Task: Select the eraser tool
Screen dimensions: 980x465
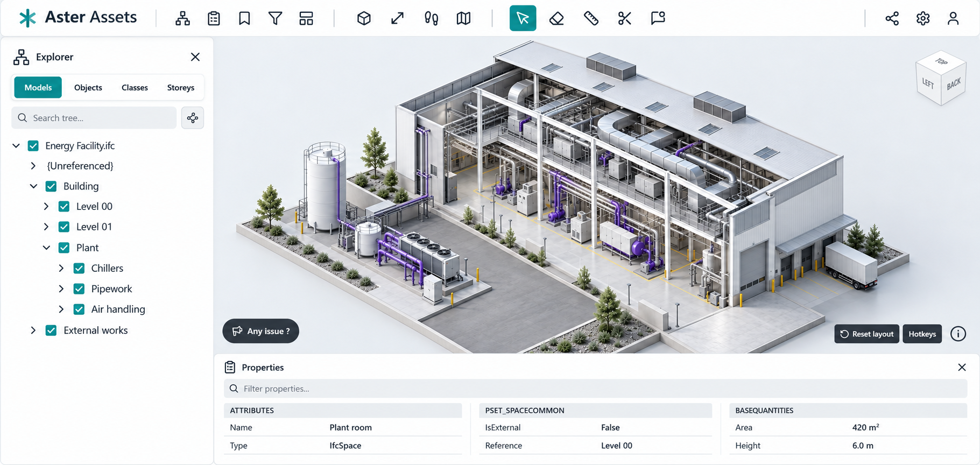Action: point(556,18)
